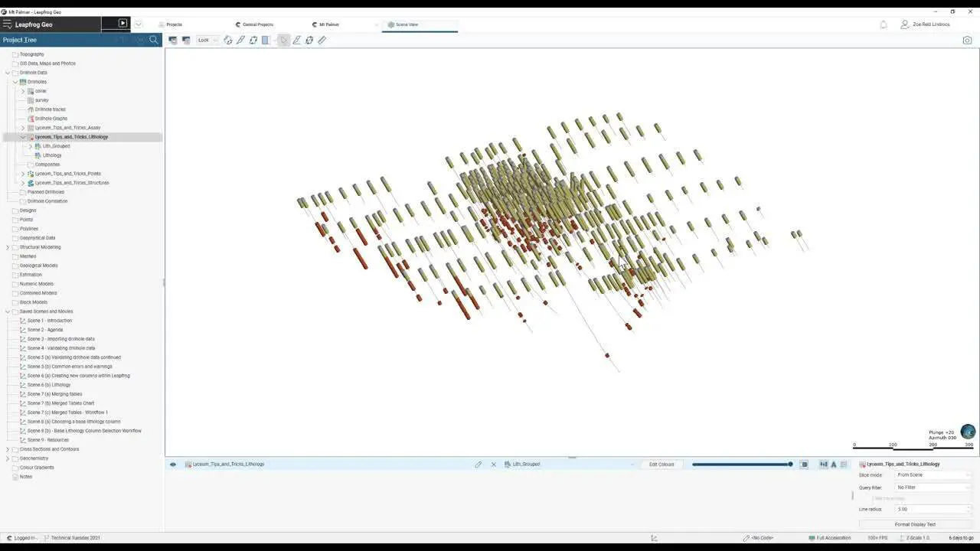Open Scene 6 (b) Lithology
Image resolution: width=980 pixels, height=551 pixels.
(49, 385)
